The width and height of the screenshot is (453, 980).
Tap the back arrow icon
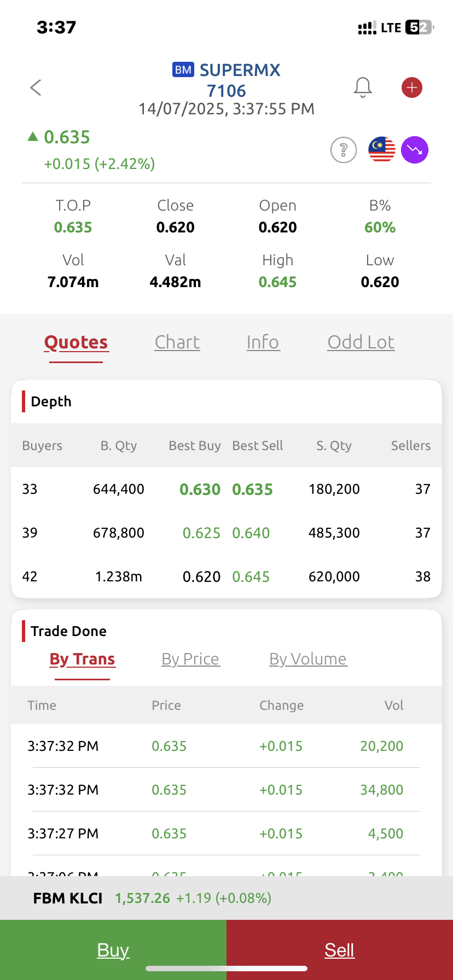click(x=36, y=87)
